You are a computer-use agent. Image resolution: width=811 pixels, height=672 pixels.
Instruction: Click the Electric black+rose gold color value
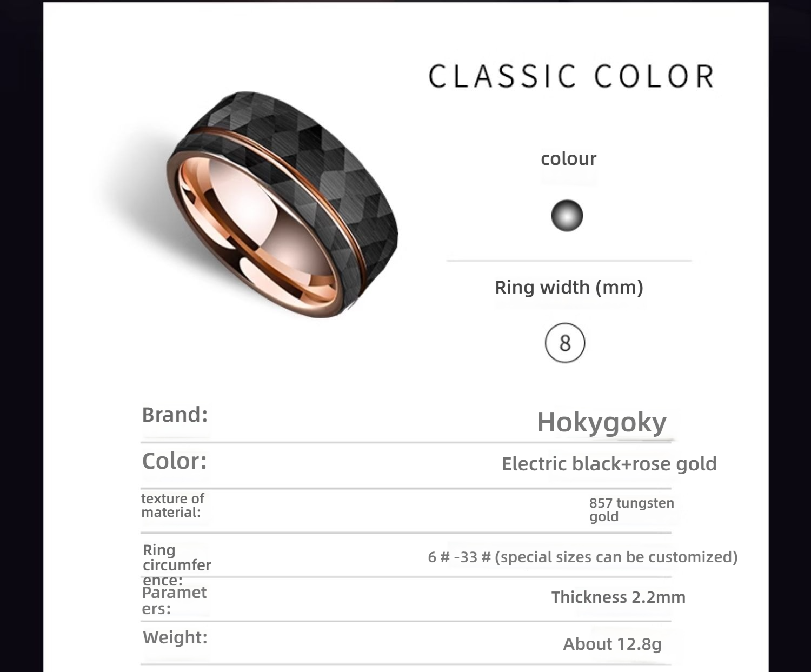click(x=609, y=464)
